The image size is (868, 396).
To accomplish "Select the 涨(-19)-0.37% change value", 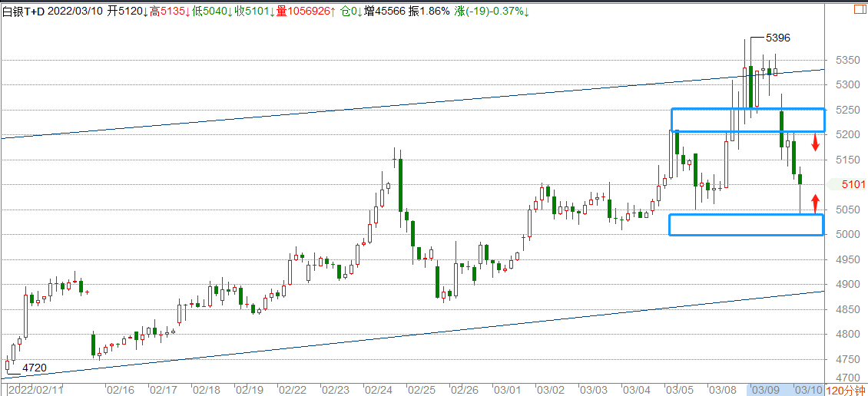I will (x=491, y=10).
